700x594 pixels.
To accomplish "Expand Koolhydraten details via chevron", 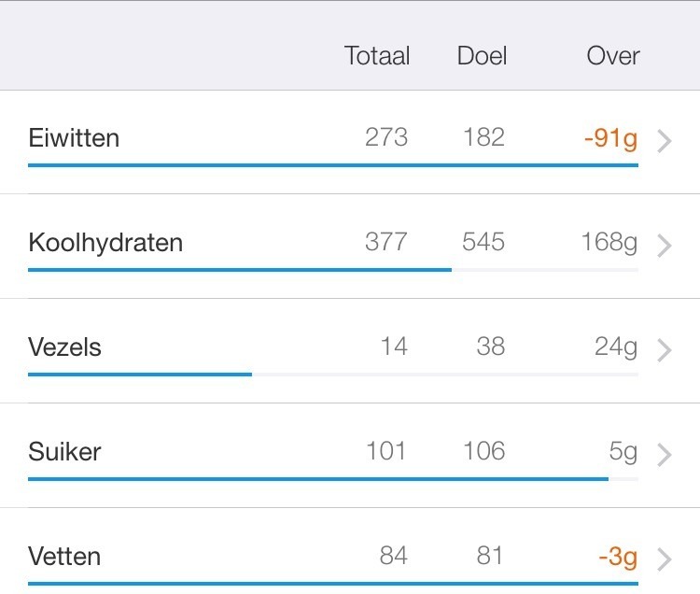I will [665, 246].
